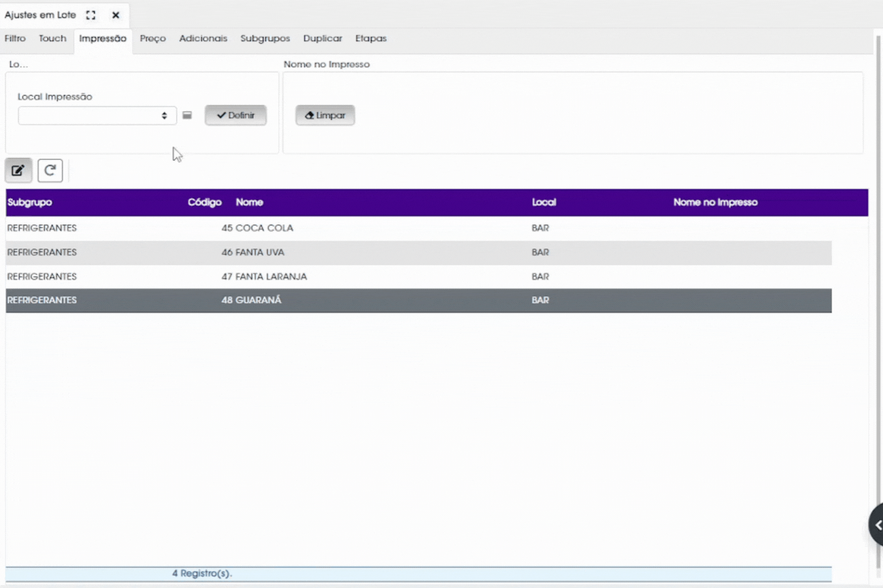Click the Local column header

pos(544,202)
